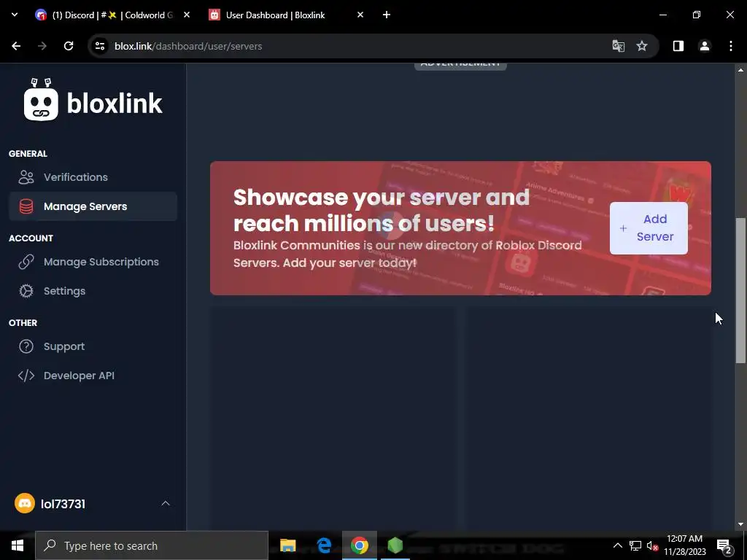747x560 pixels.
Task: Open a new browser tab
Action: [387, 15]
